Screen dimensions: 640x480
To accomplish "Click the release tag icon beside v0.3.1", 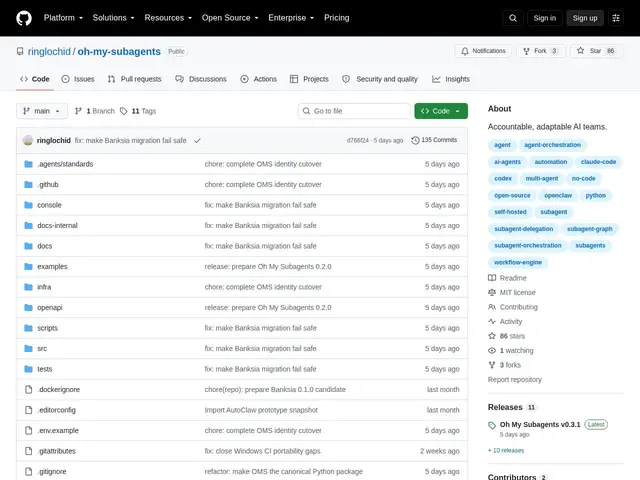I will click(x=492, y=425).
